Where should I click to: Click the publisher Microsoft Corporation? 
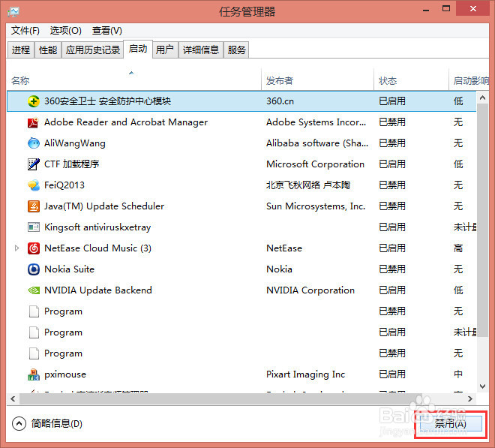click(315, 164)
